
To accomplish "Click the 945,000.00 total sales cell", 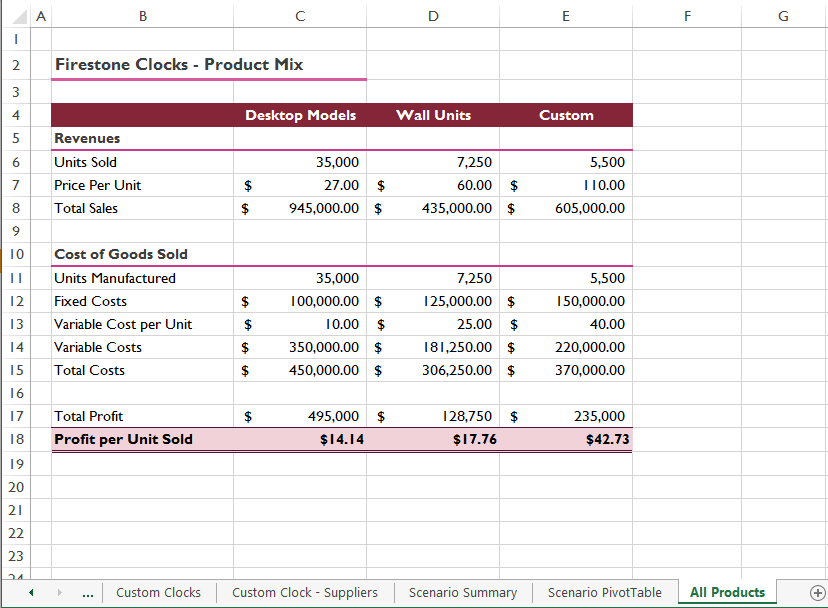I will (x=300, y=208).
